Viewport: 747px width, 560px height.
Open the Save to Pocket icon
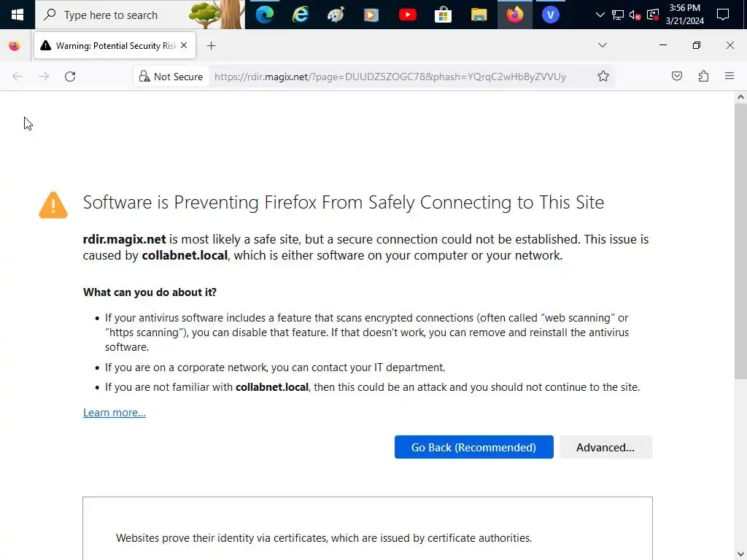(x=676, y=76)
